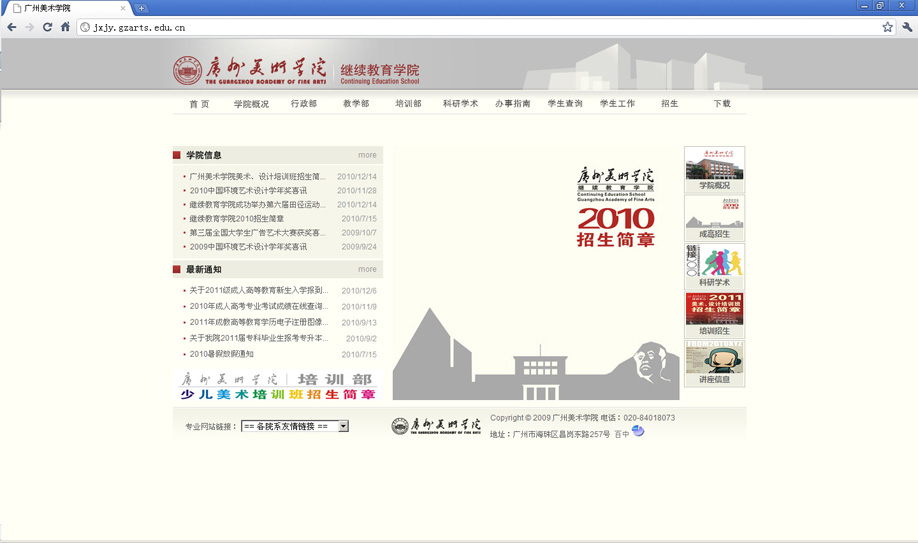Open a new tab with plus button
The image size is (918, 543).
point(141,8)
